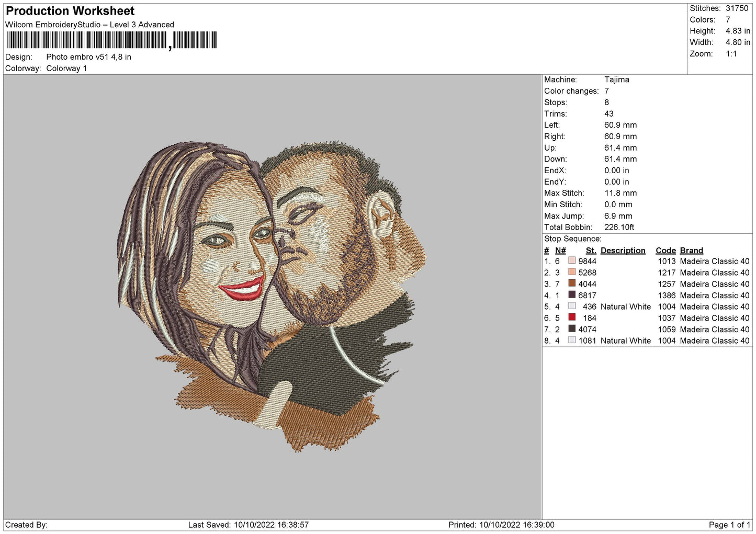Click the Colors value 7 in header
The height and width of the screenshot is (534, 756).
tap(728, 20)
